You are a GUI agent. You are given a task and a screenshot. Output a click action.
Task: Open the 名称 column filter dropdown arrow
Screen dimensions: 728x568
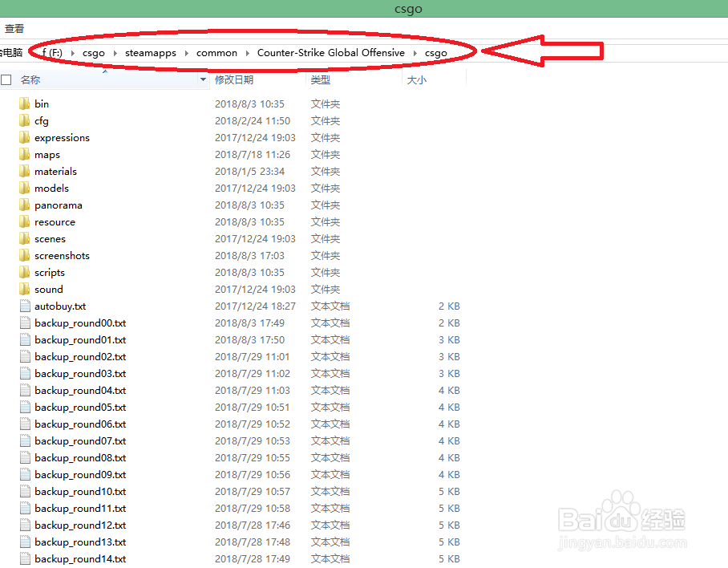pyautogui.click(x=203, y=80)
